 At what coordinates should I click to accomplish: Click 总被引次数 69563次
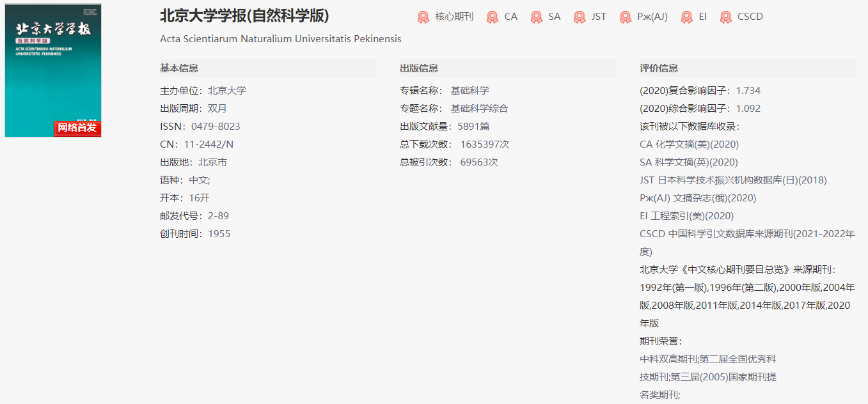[x=449, y=162]
